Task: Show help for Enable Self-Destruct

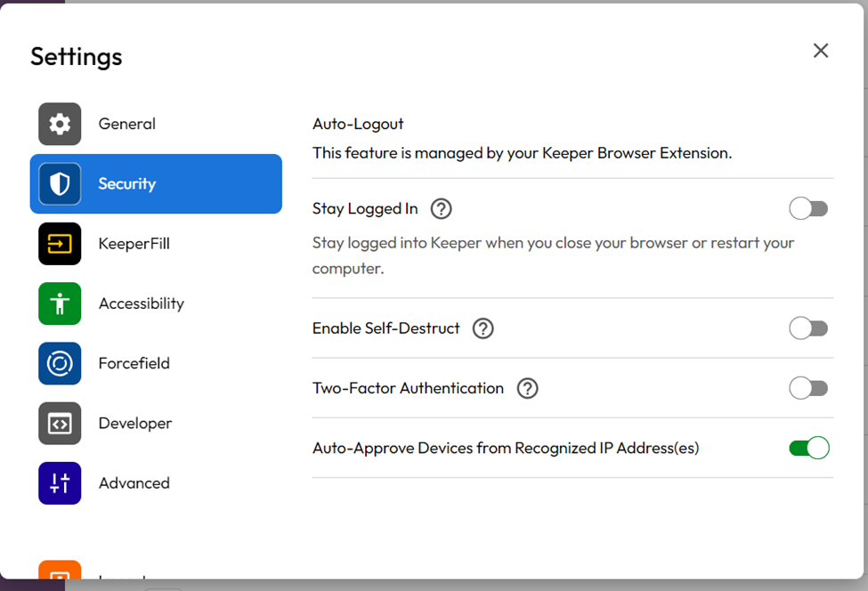Action: click(x=483, y=328)
